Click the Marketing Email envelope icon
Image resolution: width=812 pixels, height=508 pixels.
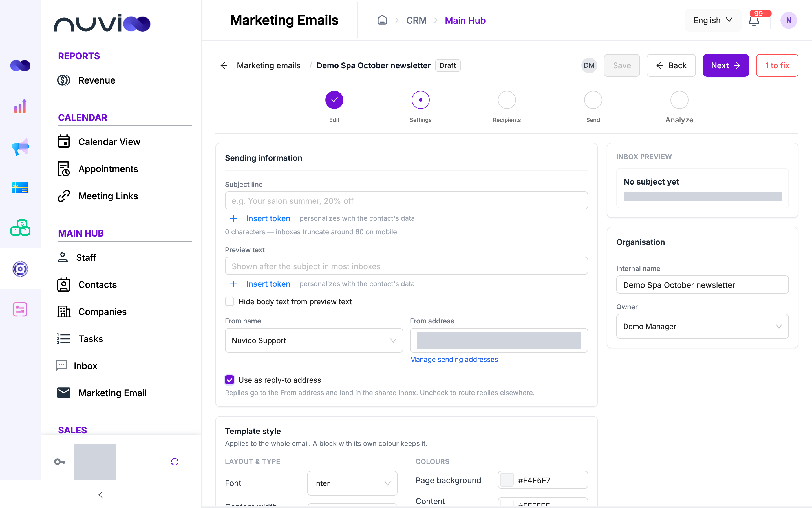point(63,393)
